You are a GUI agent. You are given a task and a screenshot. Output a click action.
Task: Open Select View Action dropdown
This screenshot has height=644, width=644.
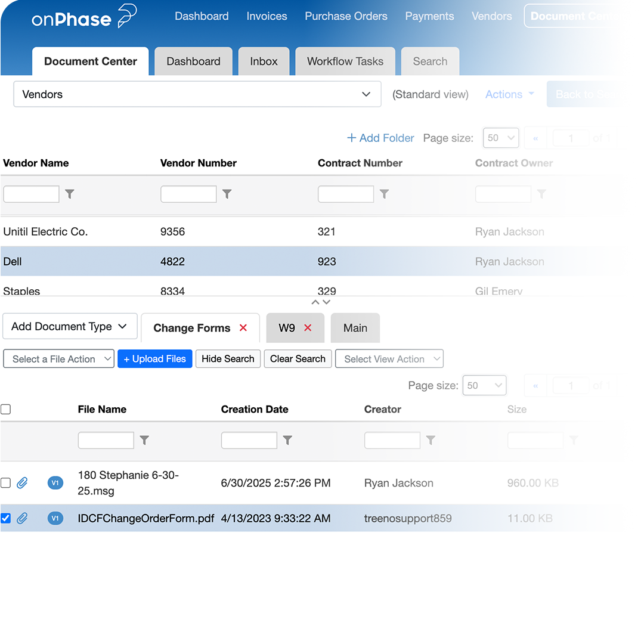[x=389, y=359]
